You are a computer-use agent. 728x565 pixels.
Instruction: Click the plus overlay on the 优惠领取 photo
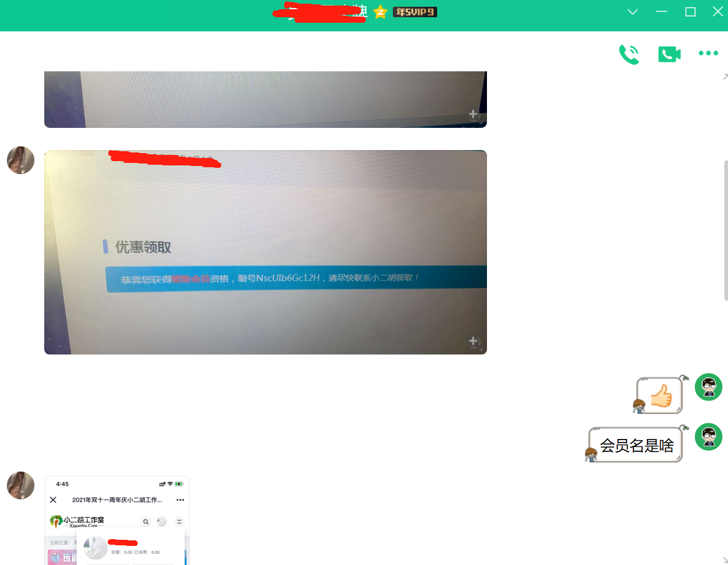point(473,340)
